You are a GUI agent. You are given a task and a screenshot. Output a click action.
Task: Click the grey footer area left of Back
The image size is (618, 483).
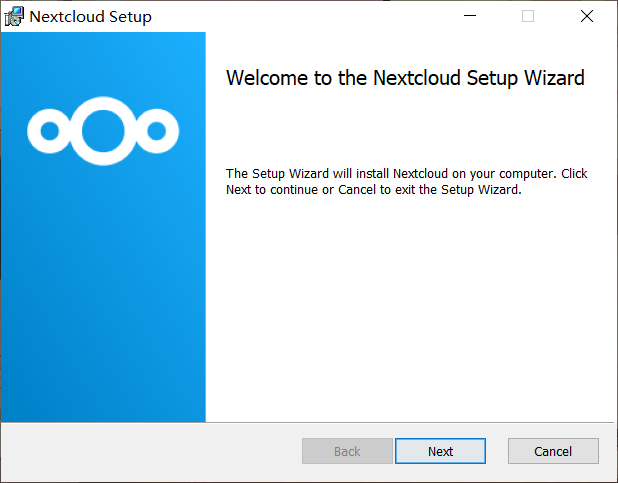coord(150,451)
